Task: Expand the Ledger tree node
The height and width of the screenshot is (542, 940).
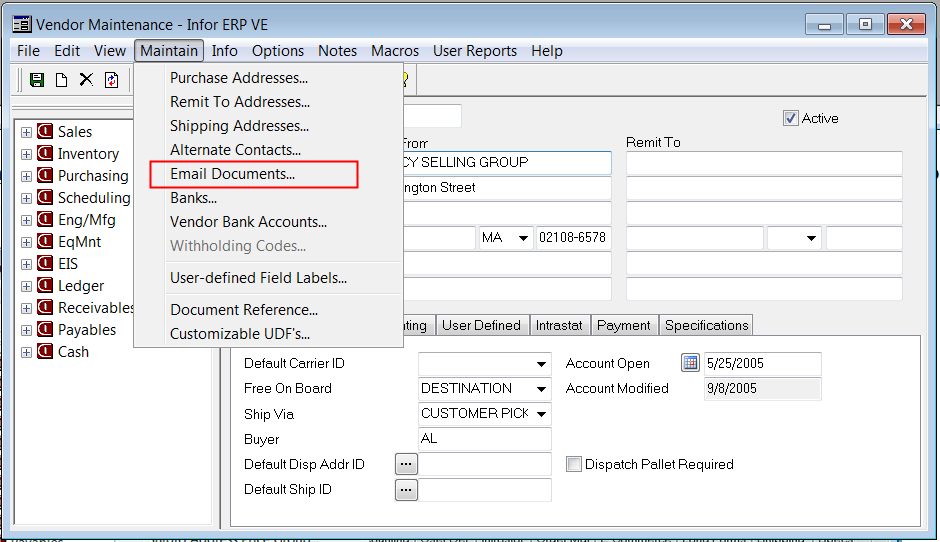Action: click(27, 286)
